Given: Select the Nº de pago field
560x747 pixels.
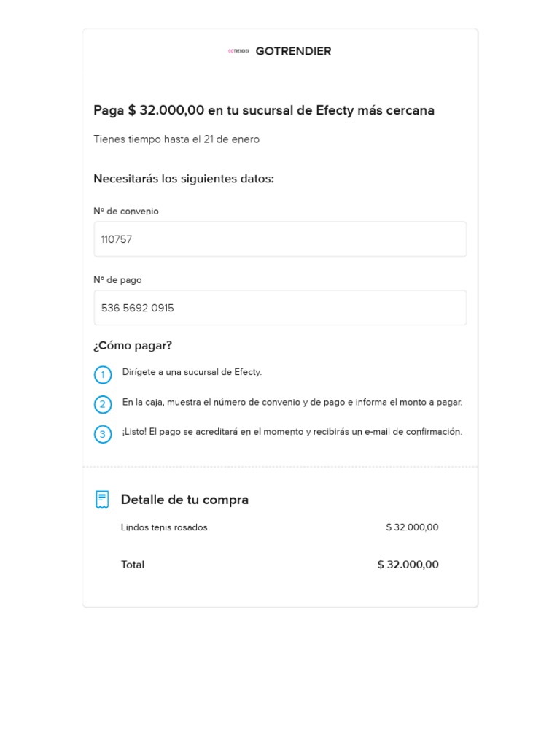Looking at the screenshot, I should click(280, 308).
